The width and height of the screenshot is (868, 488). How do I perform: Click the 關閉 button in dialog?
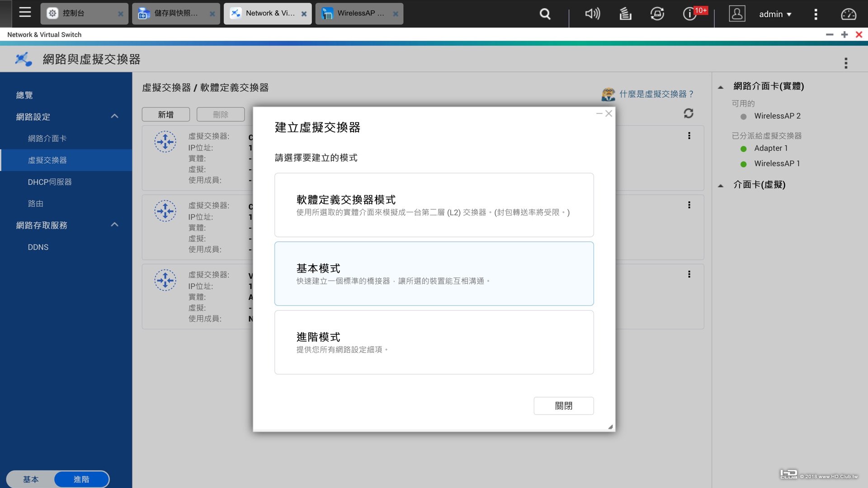[x=563, y=406]
